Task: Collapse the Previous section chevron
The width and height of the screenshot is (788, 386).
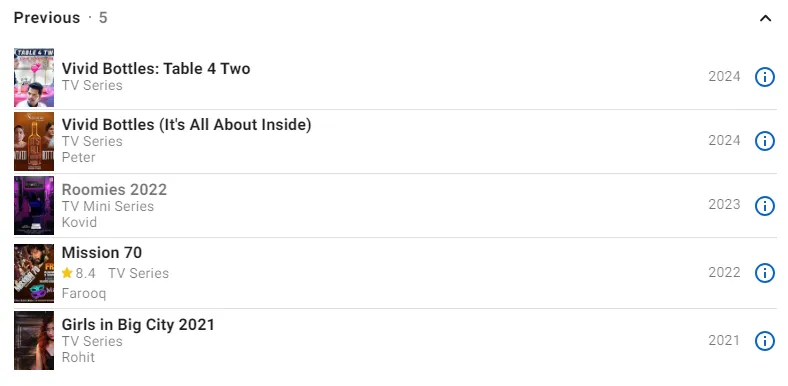Action: tap(765, 19)
